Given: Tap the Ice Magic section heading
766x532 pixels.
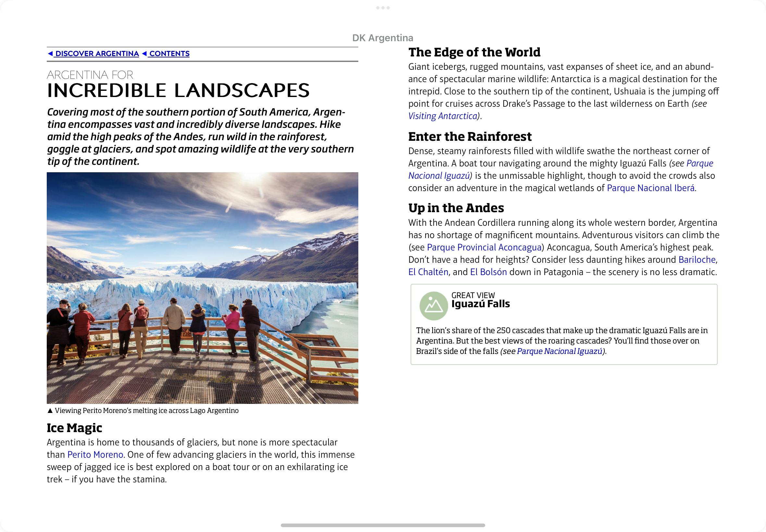Looking at the screenshot, I should tap(74, 428).
